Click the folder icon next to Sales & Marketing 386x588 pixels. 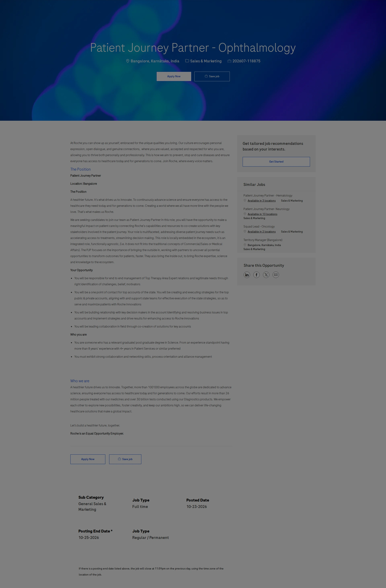click(x=187, y=61)
